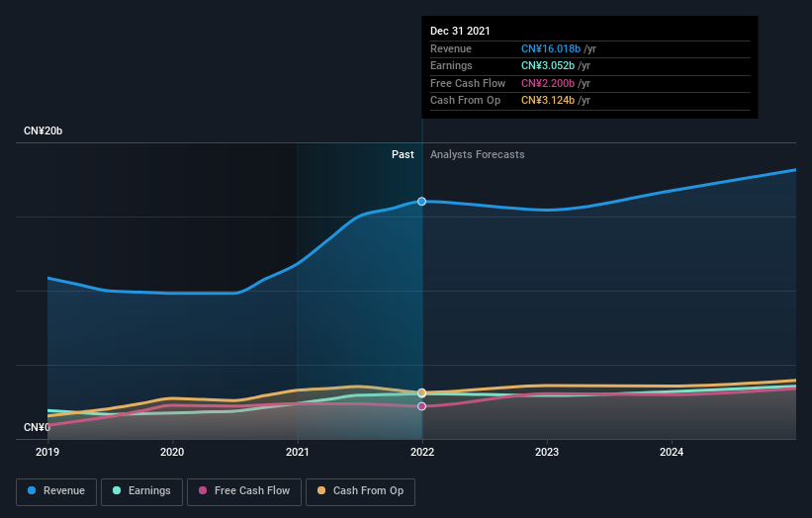Screen dimensions: 812x518
Task: Click the Analysts Forecasts label
Action: point(478,155)
